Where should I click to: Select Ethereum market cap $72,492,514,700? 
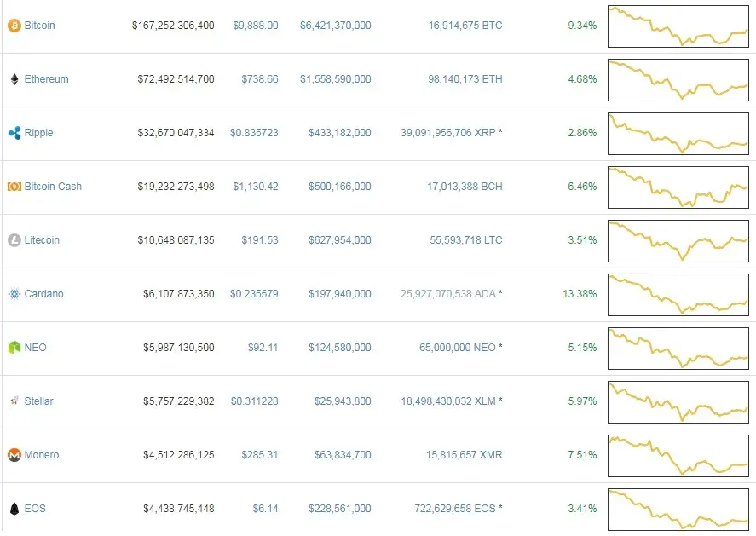[176, 79]
